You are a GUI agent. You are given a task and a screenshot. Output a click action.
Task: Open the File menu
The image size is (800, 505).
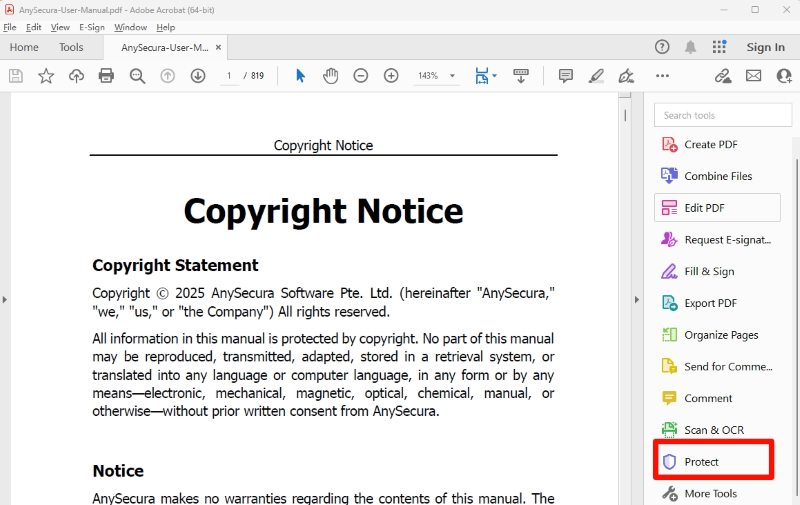10,27
